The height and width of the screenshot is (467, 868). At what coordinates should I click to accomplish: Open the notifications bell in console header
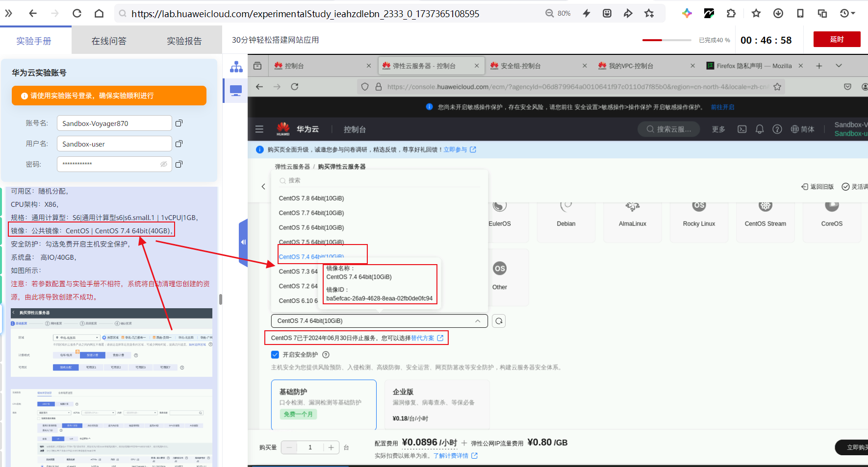tap(760, 129)
